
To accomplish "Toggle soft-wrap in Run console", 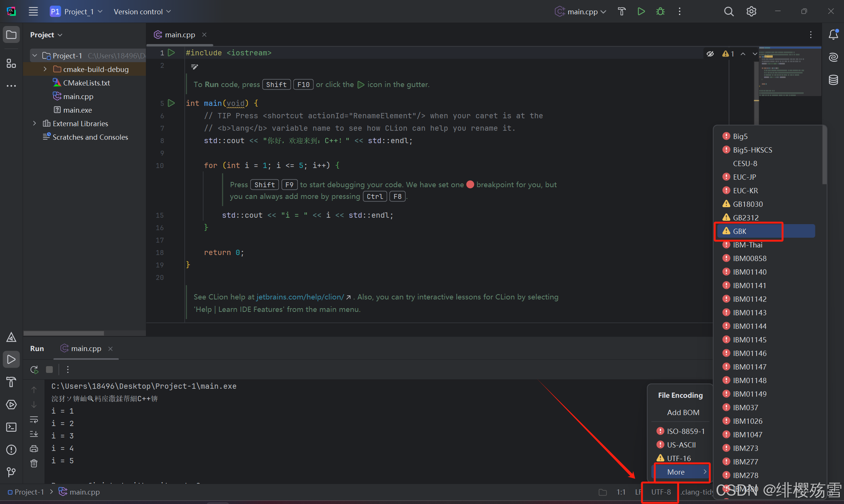I will click(x=34, y=419).
